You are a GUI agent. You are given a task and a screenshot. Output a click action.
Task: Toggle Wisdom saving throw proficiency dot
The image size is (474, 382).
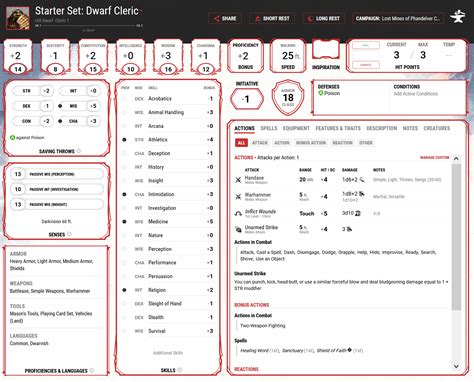click(60, 106)
